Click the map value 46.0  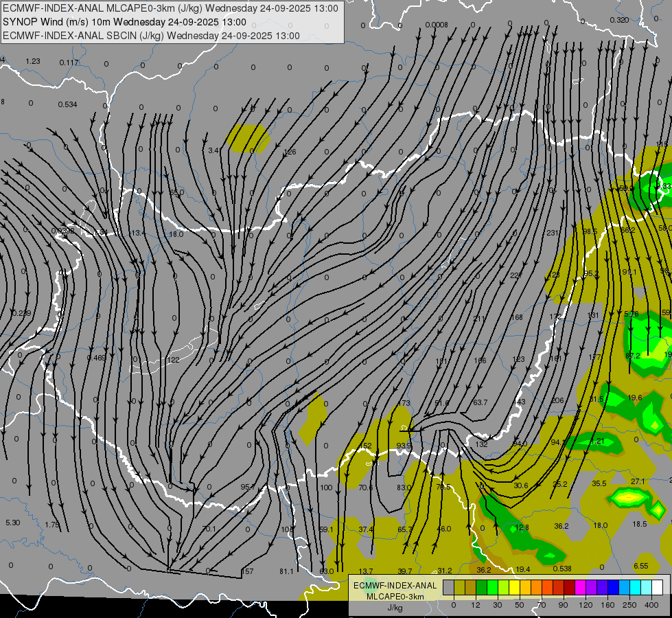coord(444,529)
